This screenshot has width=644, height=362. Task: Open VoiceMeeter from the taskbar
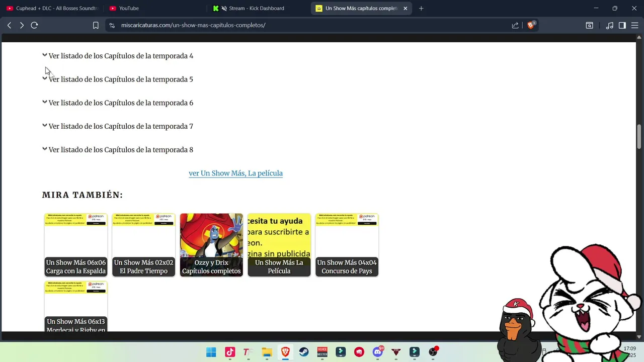[x=322, y=352]
